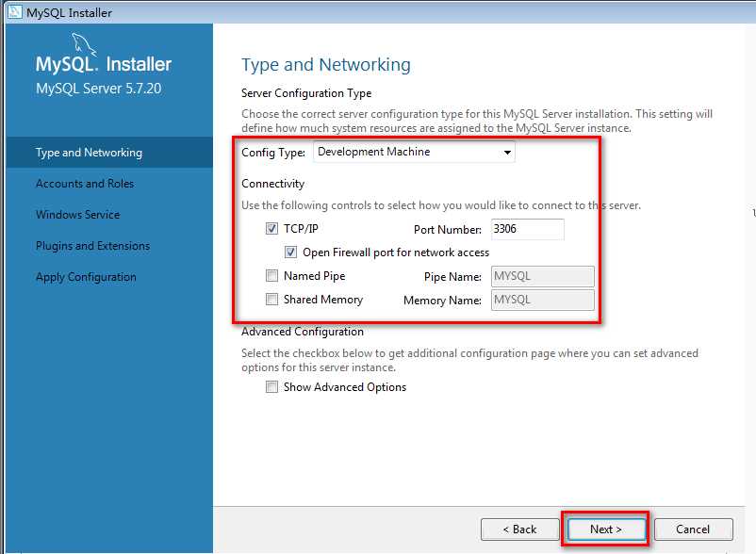Image resolution: width=756 pixels, height=554 pixels.
Task: Click the Config Type label
Action: pos(273,153)
